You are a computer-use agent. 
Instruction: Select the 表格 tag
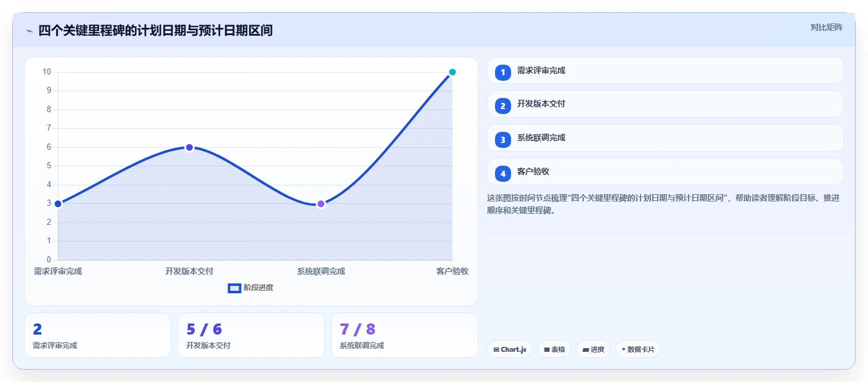[x=554, y=349]
